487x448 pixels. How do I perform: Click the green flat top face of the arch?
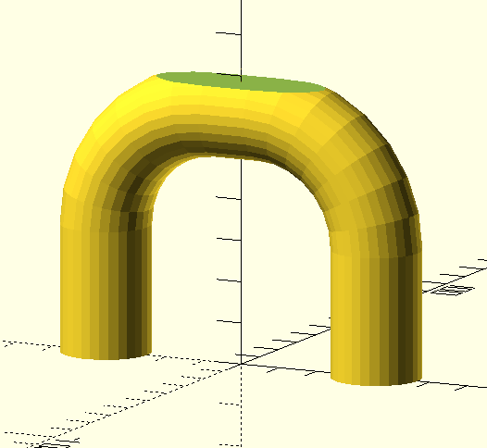241,82
